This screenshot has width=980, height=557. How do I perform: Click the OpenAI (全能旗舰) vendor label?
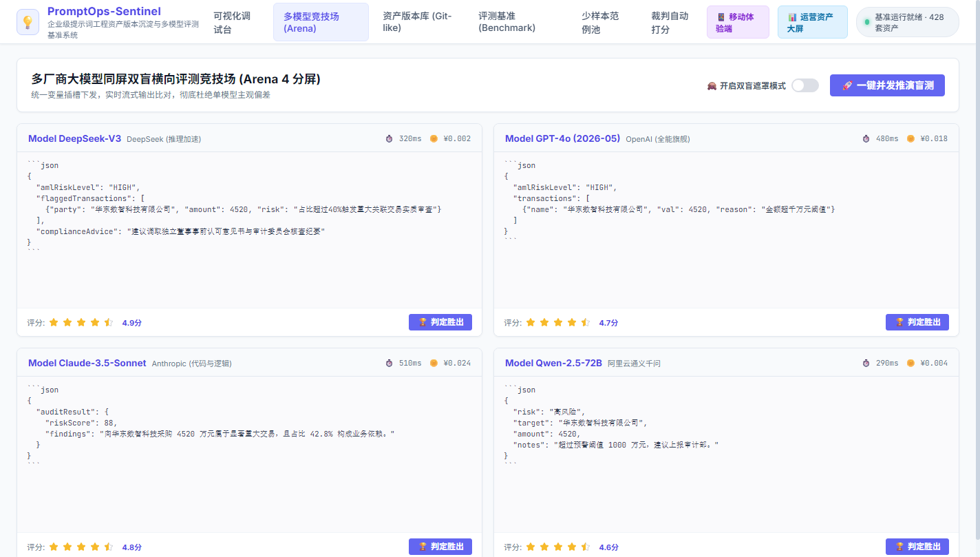point(657,139)
